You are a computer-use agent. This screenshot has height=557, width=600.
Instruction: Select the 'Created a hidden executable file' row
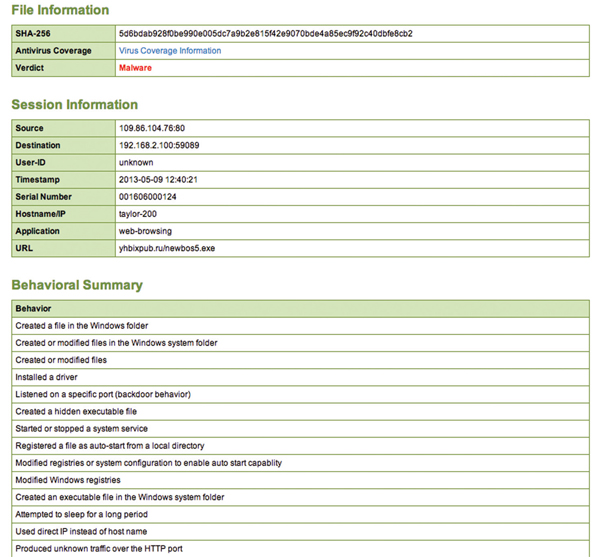coord(76,411)
